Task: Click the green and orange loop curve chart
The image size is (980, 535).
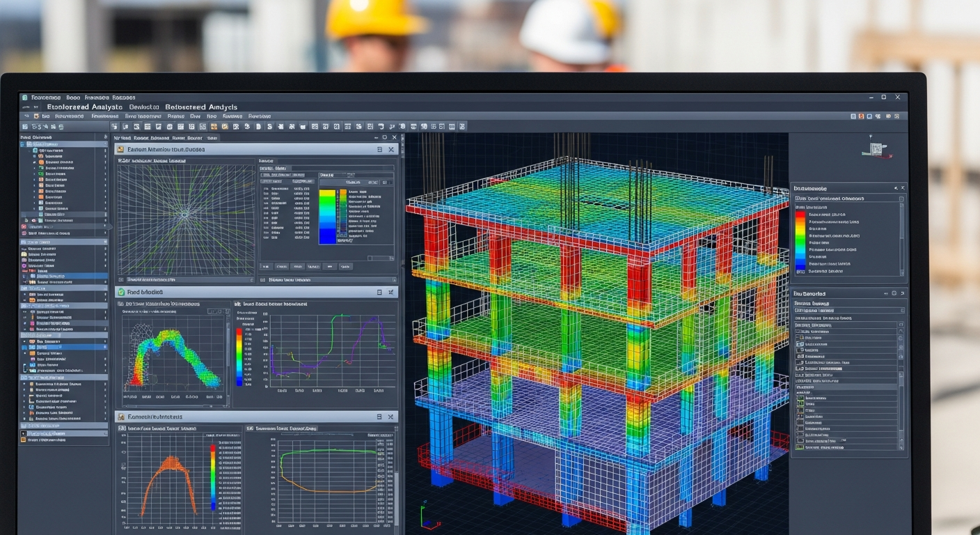Action: click(x=328, y=481)
